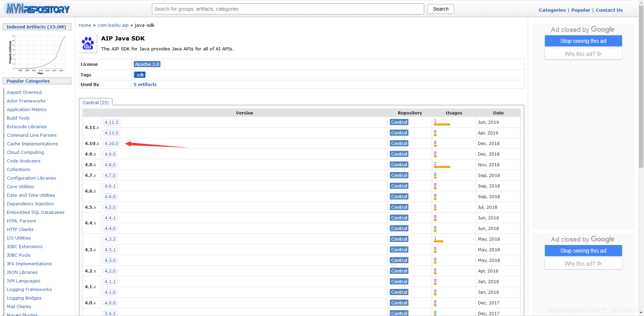This screenshot has height=316, width=644.
Task: Click the Date column header
Action: click(498, 113)
